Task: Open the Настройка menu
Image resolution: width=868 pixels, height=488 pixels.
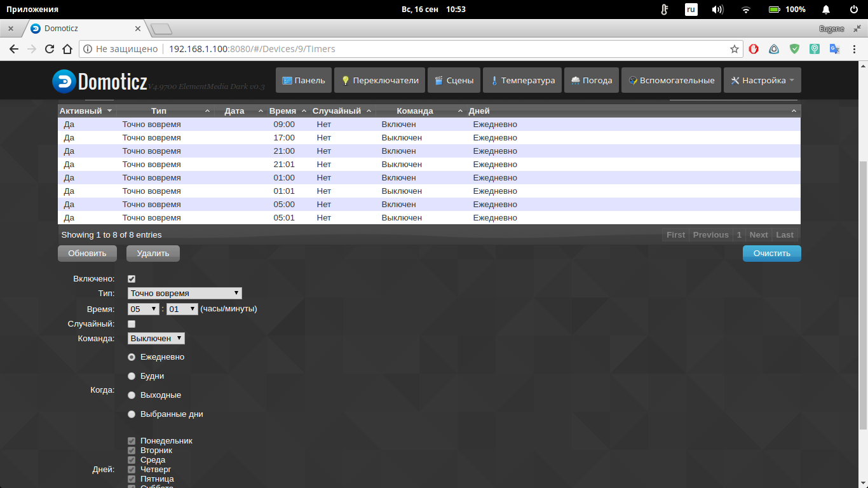Action: (762, 81)
